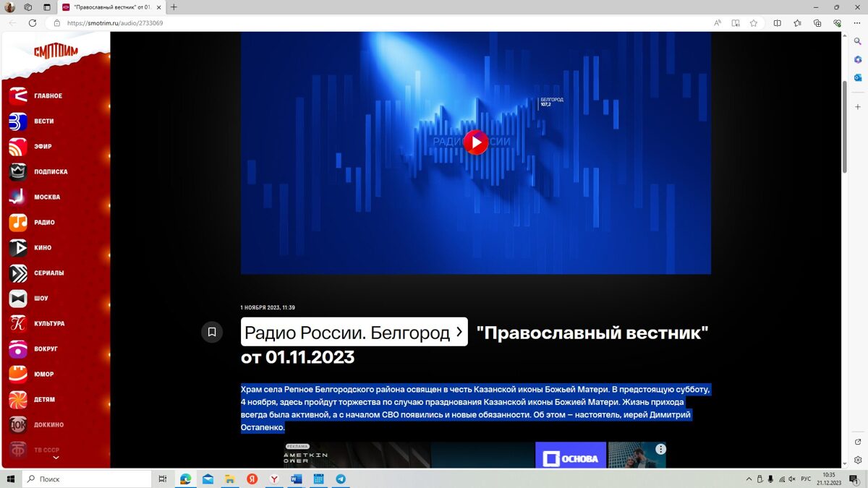Select the Эфир menu label
Viewport: 868px width, 488px height.
point(43,147)
